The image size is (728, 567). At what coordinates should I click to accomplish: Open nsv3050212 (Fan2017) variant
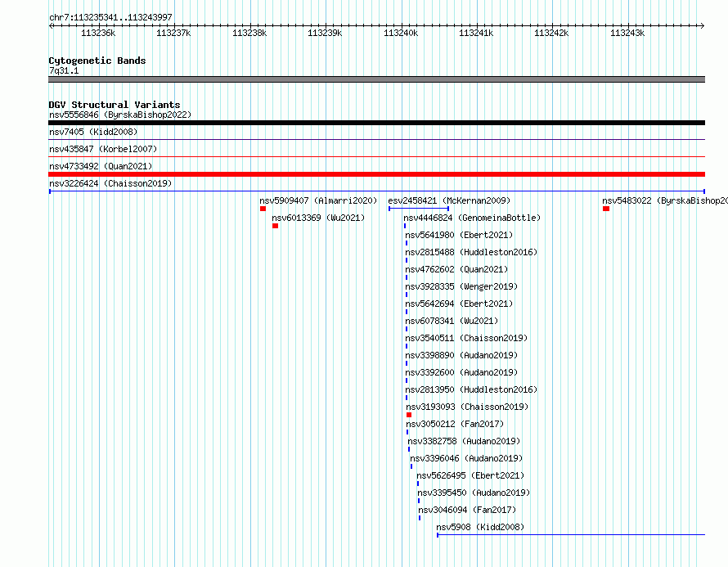(x=455, y=424)
